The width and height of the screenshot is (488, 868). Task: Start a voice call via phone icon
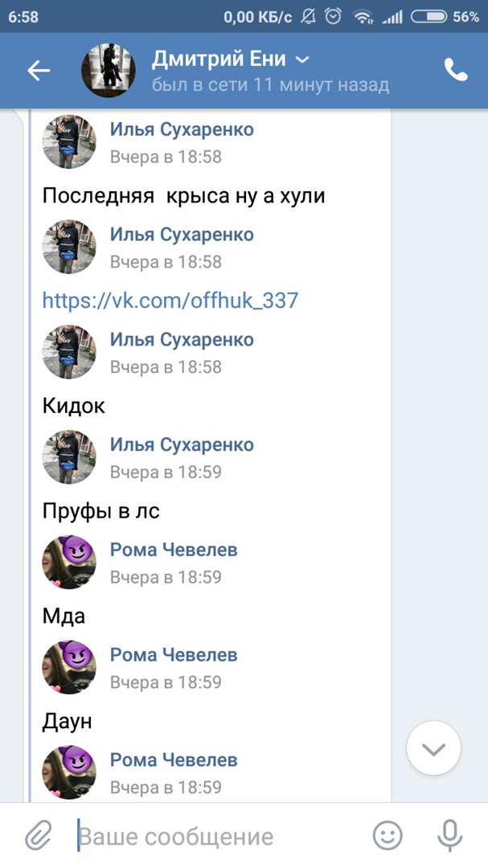coord(456,71)
